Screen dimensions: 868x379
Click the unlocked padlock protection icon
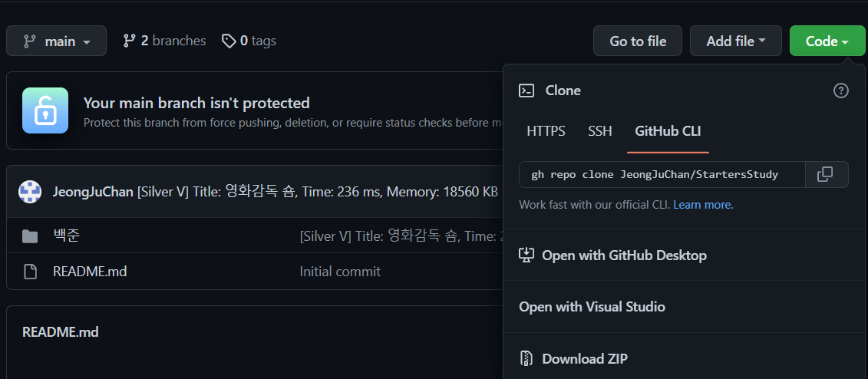[45, 110]
